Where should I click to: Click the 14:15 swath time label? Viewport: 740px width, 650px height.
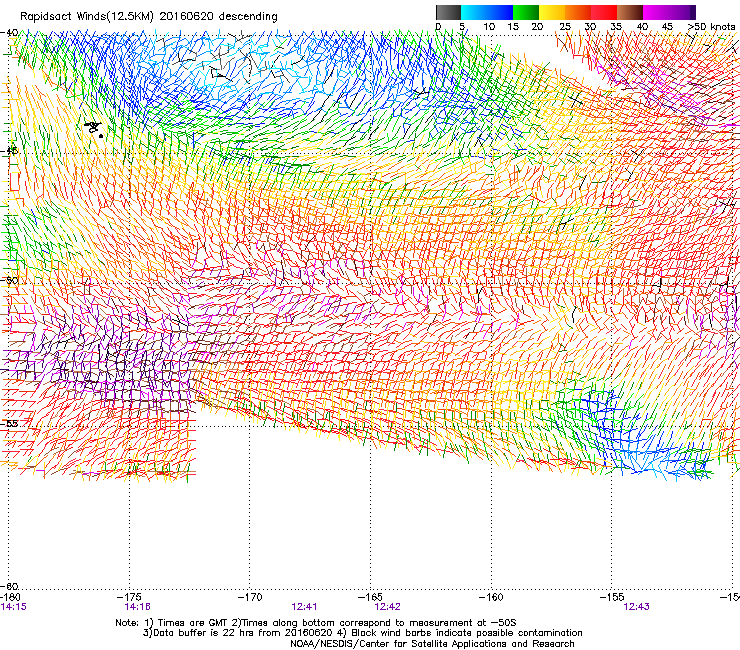point(14,607)
